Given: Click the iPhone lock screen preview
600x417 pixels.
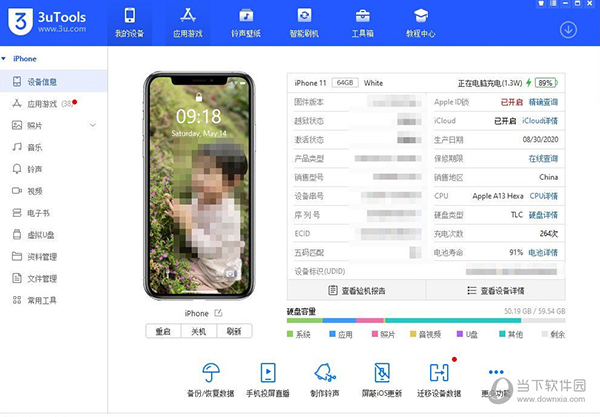Looking at the screenshot, I should click(x=199, y=186).
